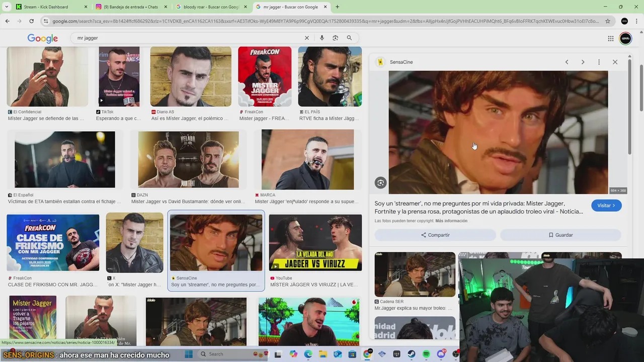This screenshot has height=362, width=644.
Task: Switch to the bloody roar search tab
Action: [210, 7]
